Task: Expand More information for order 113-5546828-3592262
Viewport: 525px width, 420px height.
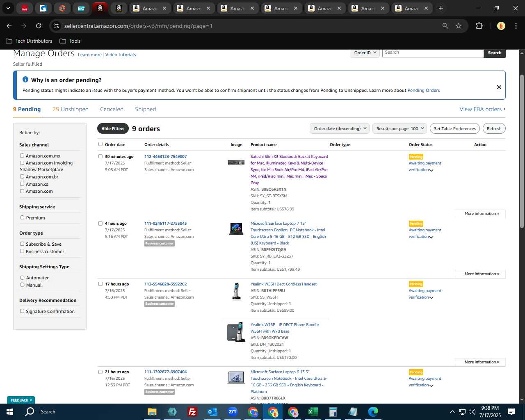Action: (x=480, y=362)
